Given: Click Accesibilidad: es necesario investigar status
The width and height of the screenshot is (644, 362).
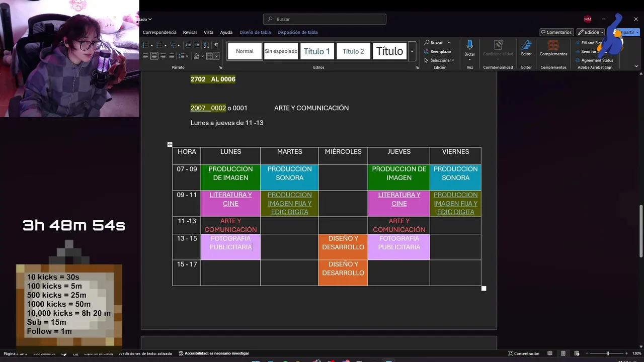Looking at the screenshot, I should (x=214, y=353).
